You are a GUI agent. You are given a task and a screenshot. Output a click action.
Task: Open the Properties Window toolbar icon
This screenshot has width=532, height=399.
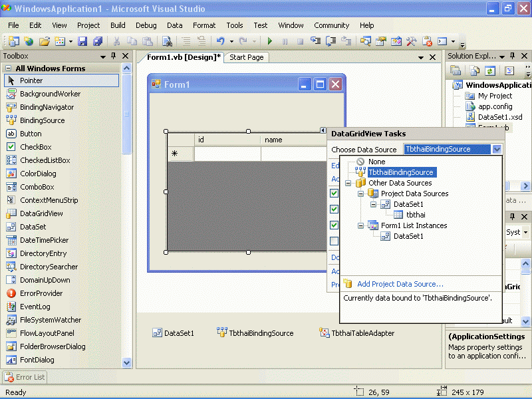[x=380, y=41]
